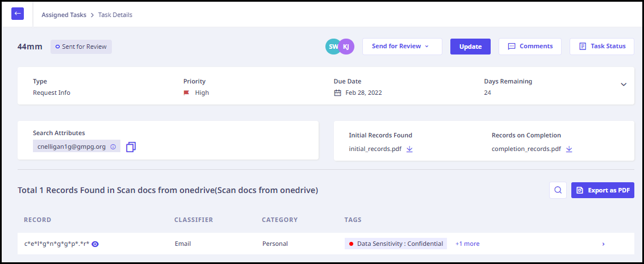Click the RECORD column header

37,220
